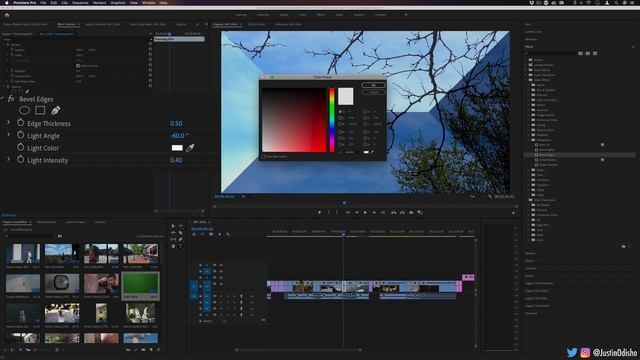
Task: Select the Type tool
Action: (x=180, y=246)
